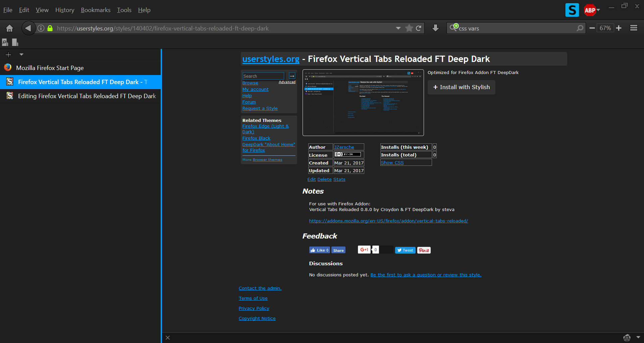Submit the userstyles search arrow button
The image size is (644, 343).
(x=292, y=76)
